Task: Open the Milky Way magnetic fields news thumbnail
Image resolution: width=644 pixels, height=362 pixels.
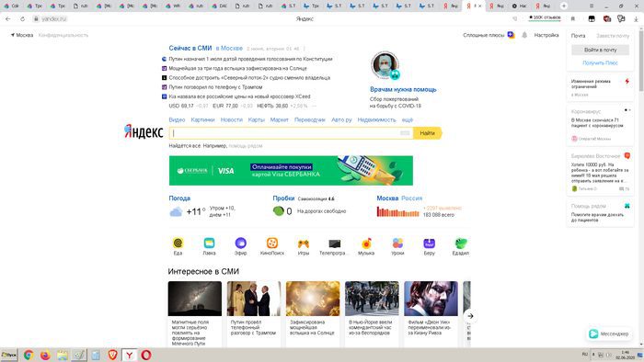Action: tap(195, 299)
